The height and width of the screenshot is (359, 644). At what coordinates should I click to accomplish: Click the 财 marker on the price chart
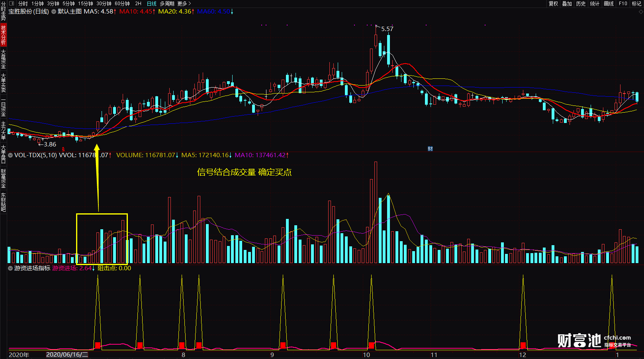[430, 149]
